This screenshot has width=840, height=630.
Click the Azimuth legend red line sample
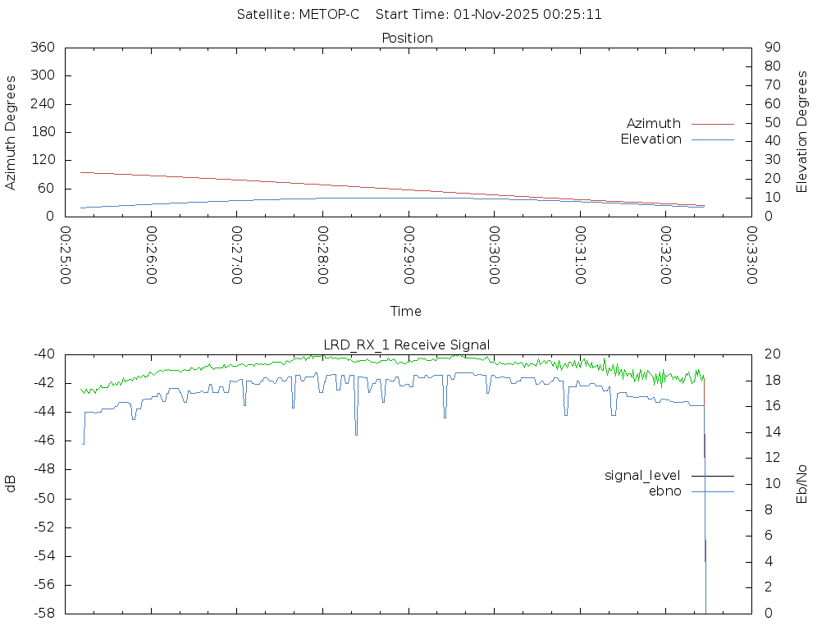point(712,124)
